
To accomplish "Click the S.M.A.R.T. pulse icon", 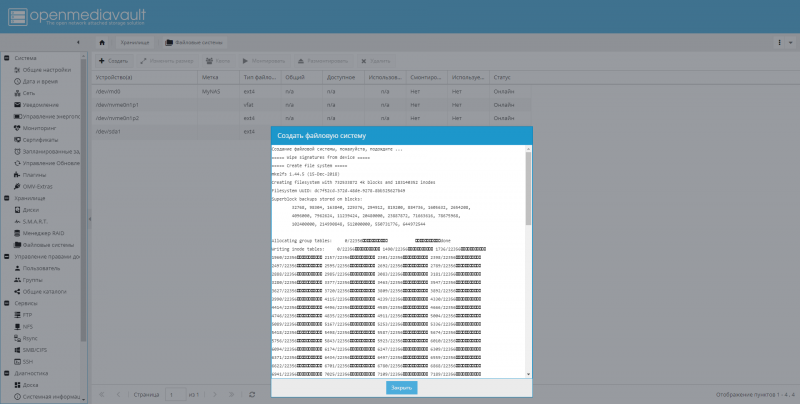I will click(x=17, y=221).
